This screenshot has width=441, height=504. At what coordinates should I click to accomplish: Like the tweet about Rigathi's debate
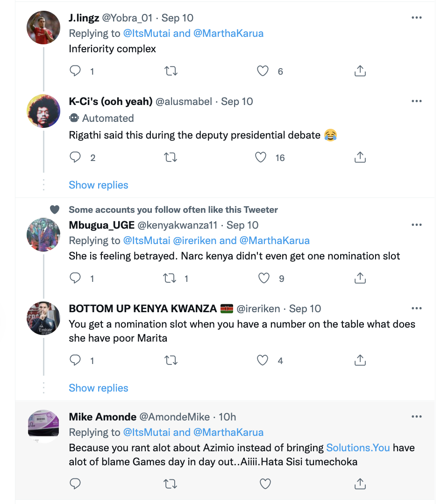click(x=261, y=157)
